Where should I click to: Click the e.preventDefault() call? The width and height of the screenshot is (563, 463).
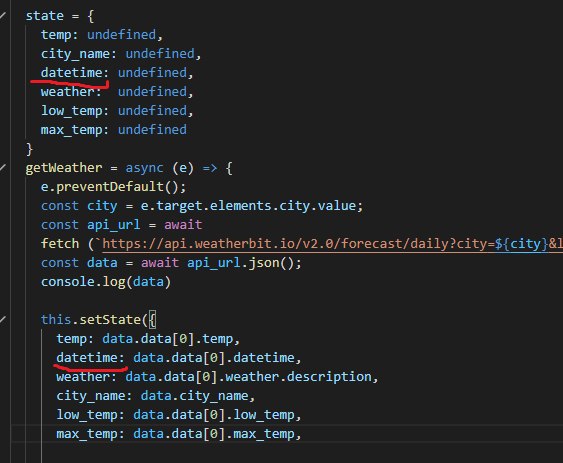pos(113,187)
